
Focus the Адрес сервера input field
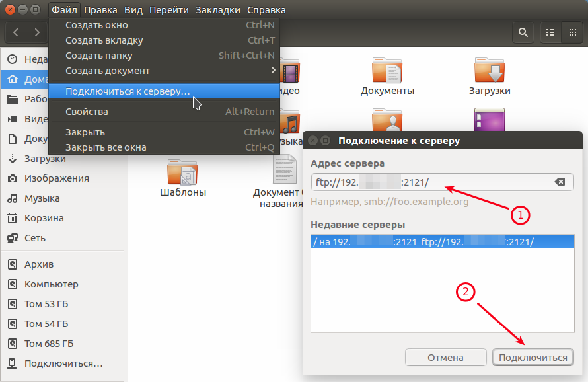(442, 182)
